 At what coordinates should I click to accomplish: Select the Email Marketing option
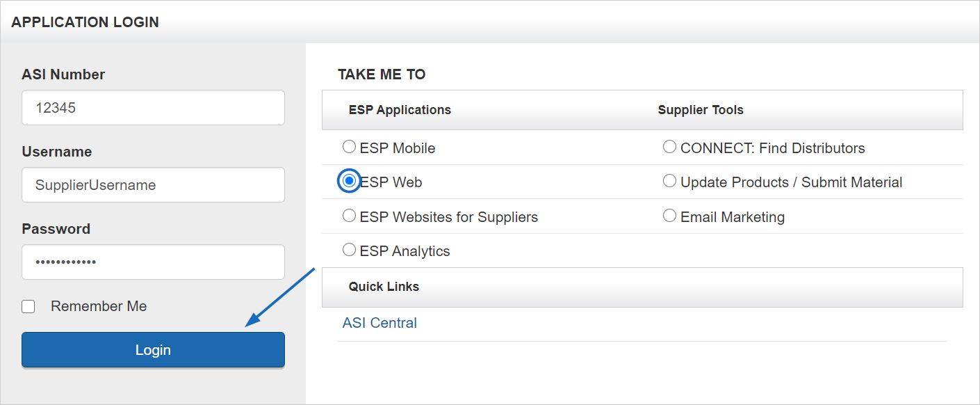669,214
